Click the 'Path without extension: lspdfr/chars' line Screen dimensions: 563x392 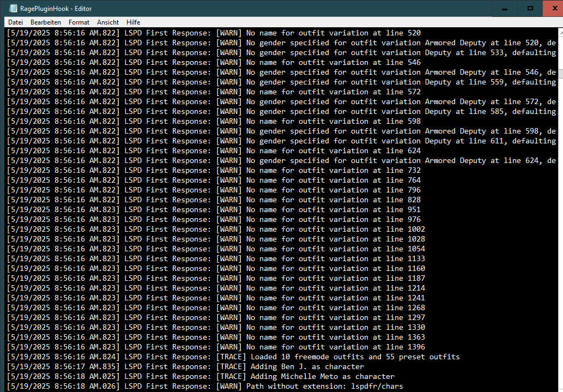tap(205, 387)
